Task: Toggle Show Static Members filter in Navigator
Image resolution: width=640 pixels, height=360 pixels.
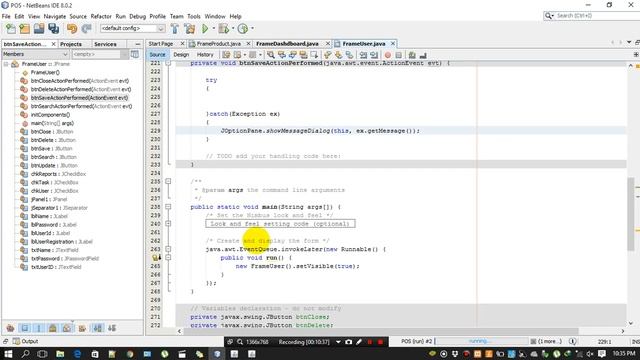Action: [x=39, y=328]
